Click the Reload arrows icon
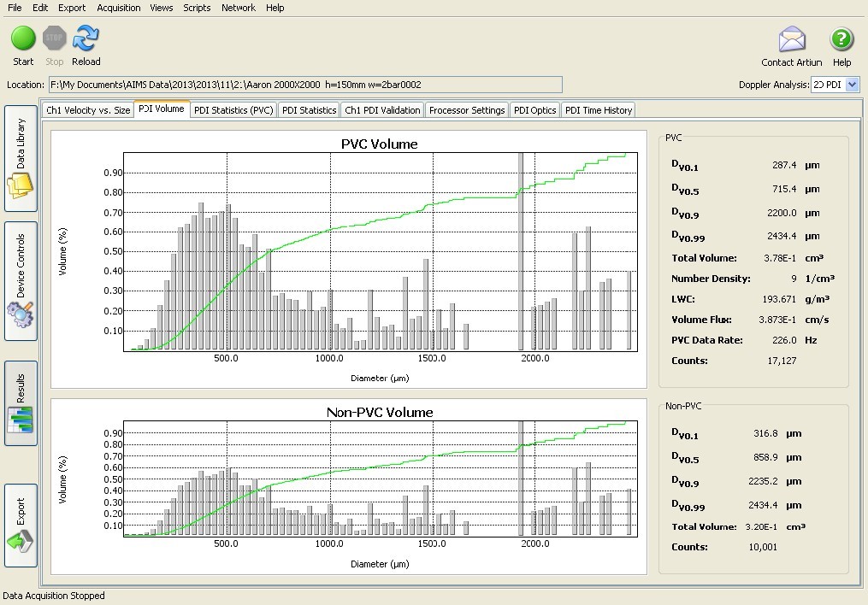The height and width of the screenshot is (605, 868). coord(86,39)
